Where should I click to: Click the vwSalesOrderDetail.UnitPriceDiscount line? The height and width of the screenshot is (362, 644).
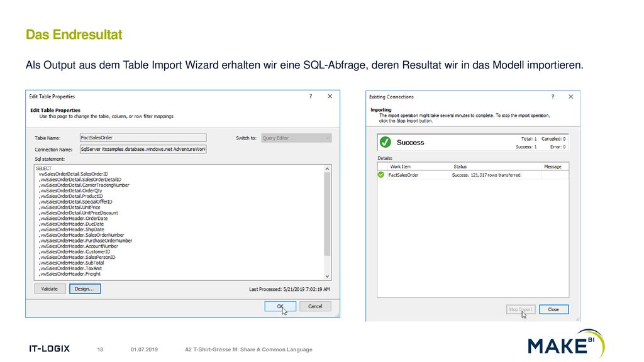(x=79, y=212)
